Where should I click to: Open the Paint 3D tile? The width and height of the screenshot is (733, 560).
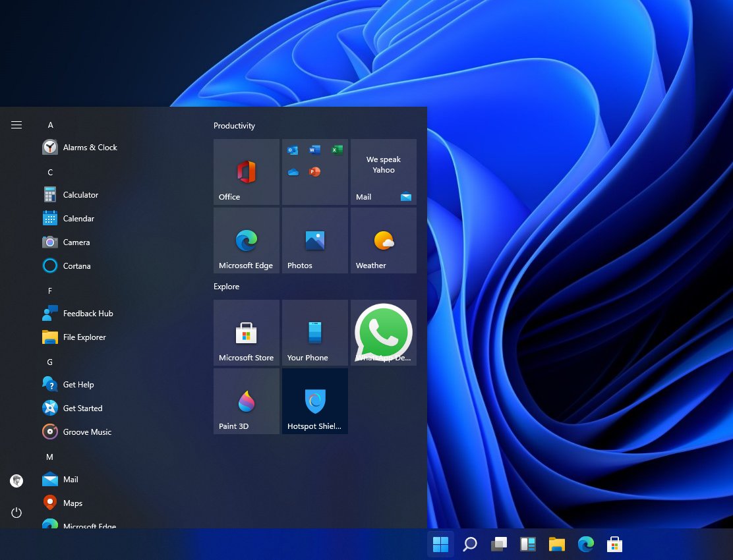[x=247, y=401]
